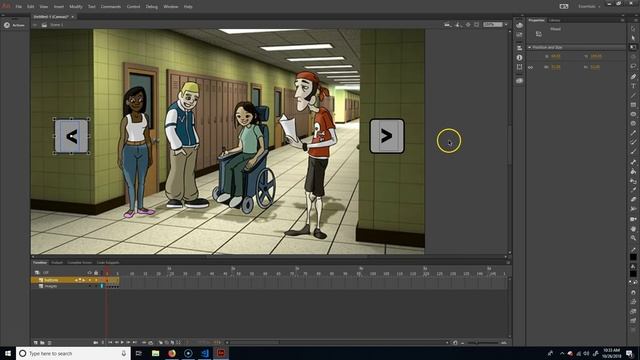Click the Loop playback icon
The image size is (640, 360).
(x=151, y=343)
